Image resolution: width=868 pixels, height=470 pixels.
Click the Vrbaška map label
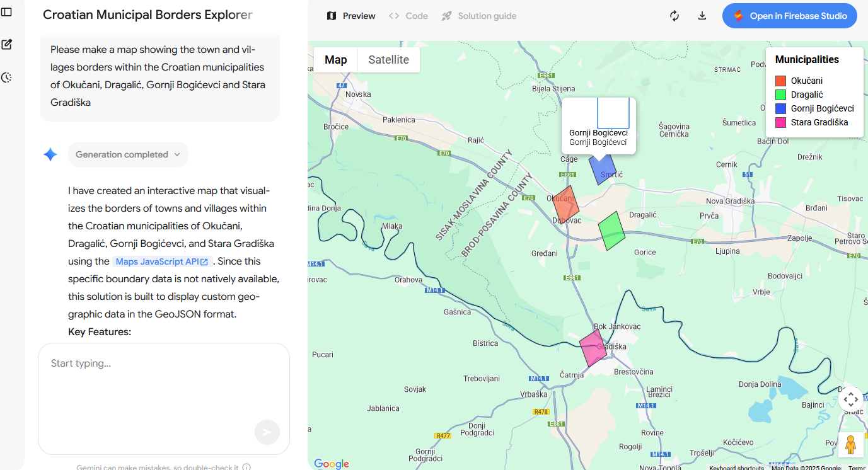534,394
